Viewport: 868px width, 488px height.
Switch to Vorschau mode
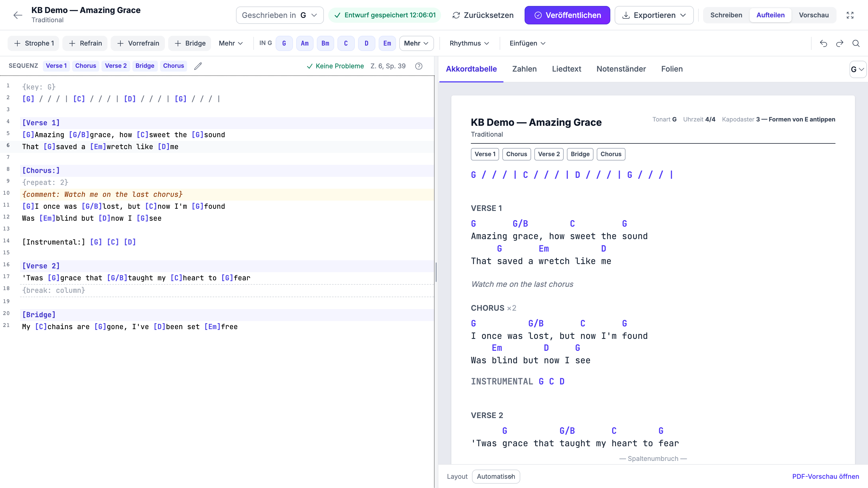click(x=813, y=15)
